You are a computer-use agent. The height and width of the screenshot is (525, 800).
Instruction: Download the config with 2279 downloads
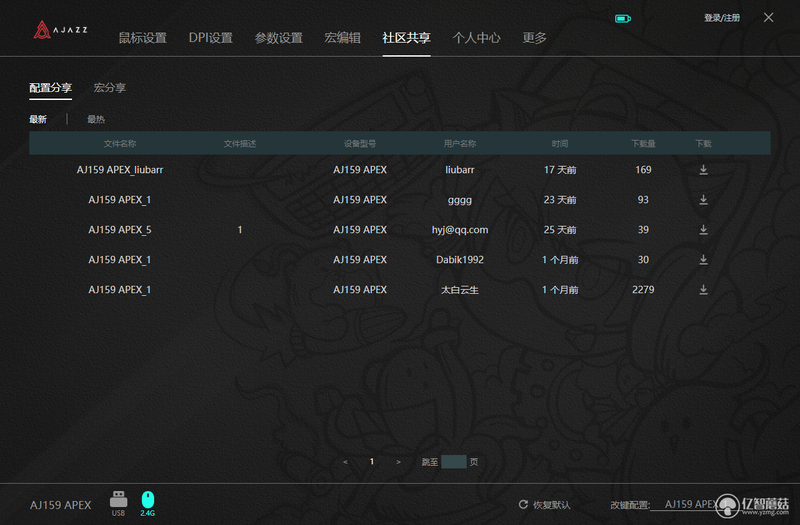703,290
